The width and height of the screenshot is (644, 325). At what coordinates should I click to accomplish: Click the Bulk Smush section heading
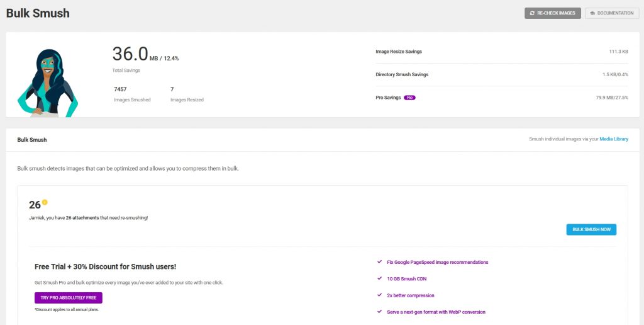coord(32,140)
